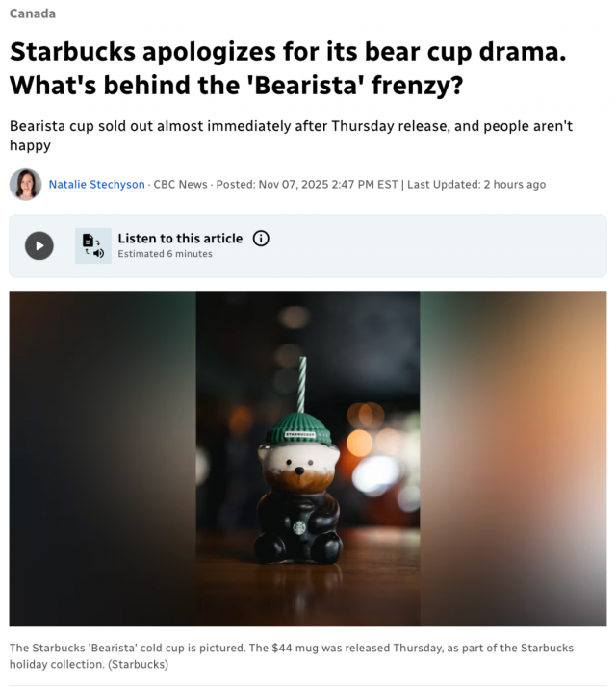Click the Estimated 6 minutes text
This screenshot has width=616, height=687.
(x=165, y=254)
